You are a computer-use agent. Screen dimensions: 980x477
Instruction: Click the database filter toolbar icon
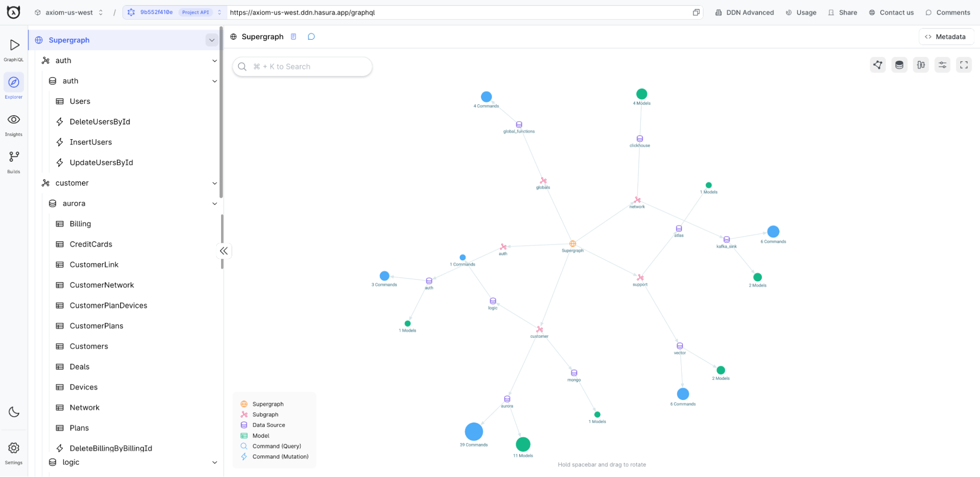tap(900, 65)
